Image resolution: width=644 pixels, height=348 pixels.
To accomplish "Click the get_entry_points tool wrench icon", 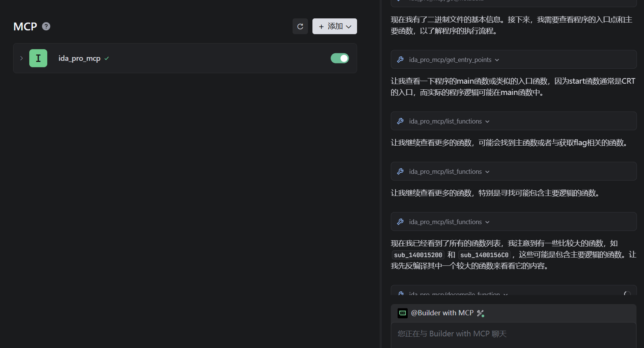I will click(400, 60).
